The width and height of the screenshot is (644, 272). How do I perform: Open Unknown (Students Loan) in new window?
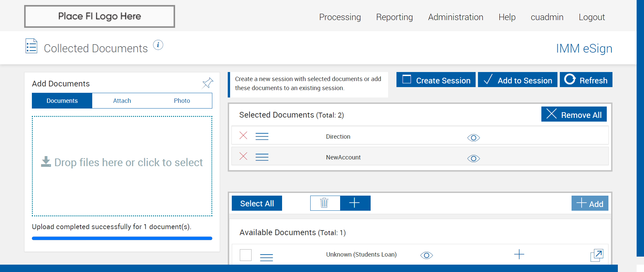597,255
